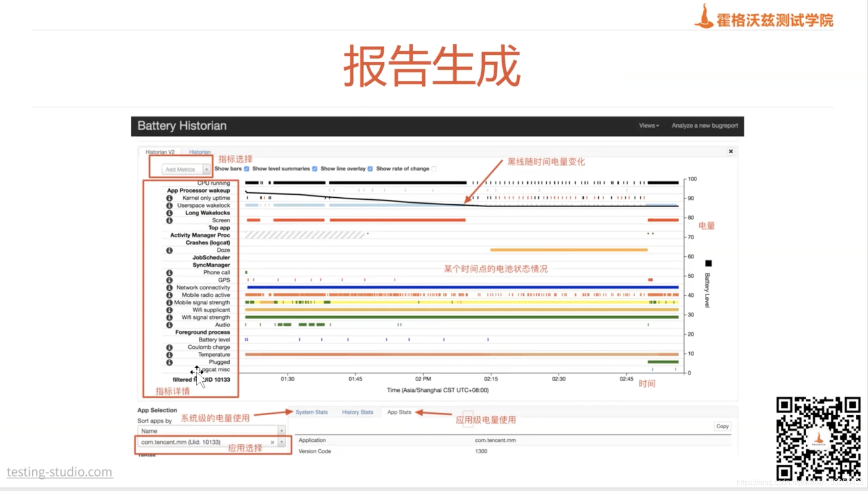Click info icon beside Network connectivity
Viewport: 868px width, 491px height.
point(169,288)
